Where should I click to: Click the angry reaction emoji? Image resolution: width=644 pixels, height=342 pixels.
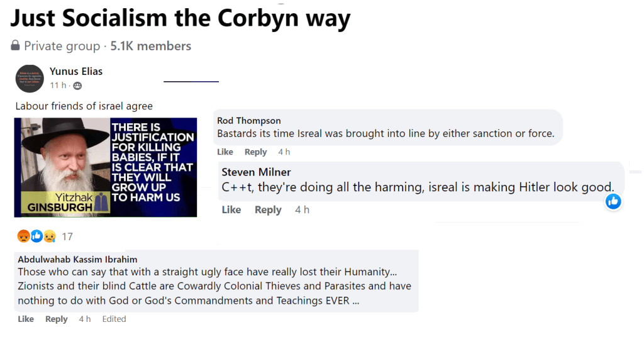(23, 236)
